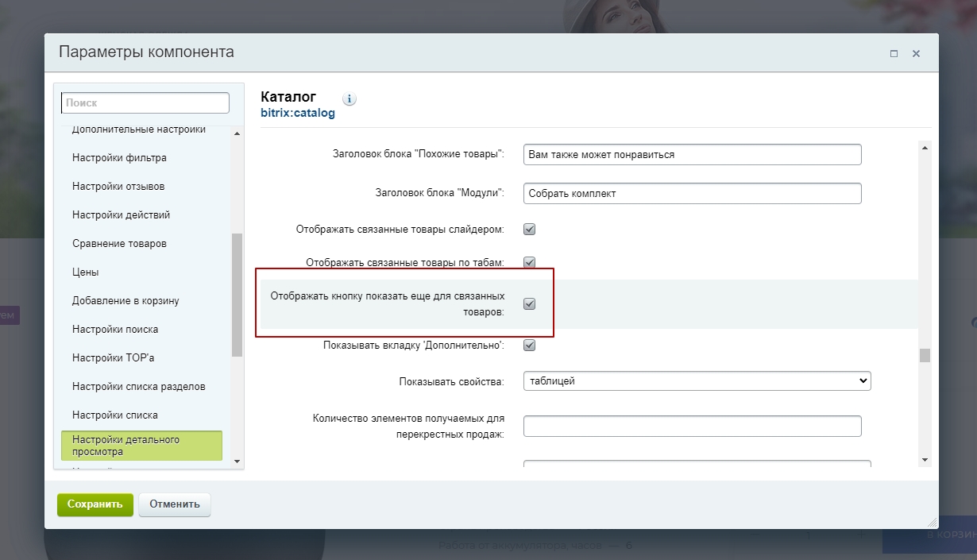Click the parameters panel scroll-down arrow
The width and height of the screenshot is (977, 560).
coord(925,460)
